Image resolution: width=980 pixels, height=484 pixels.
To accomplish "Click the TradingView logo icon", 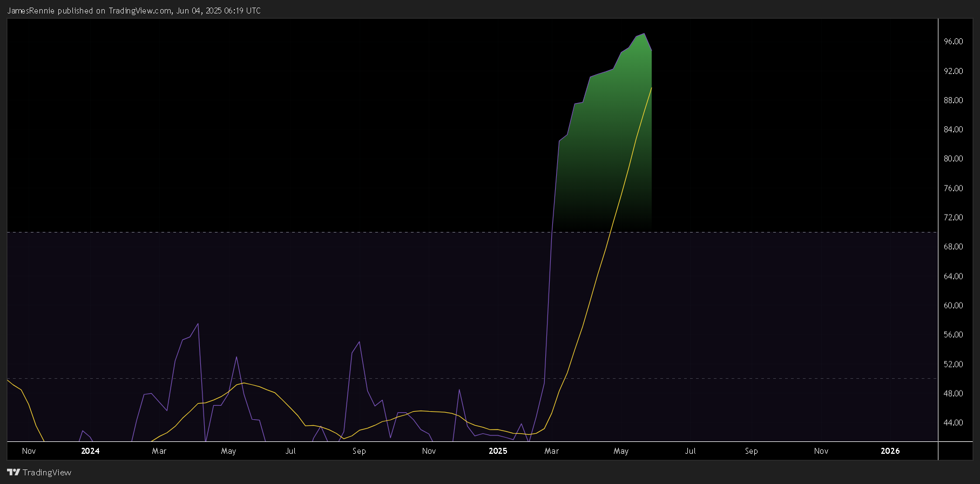I will 13,472.
